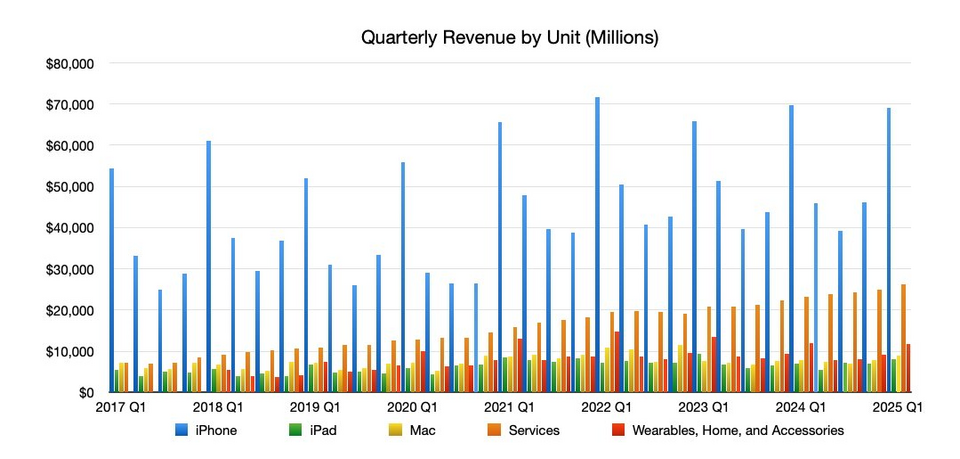Click the '$80,000' y-axis label

[x=69, y=64]
